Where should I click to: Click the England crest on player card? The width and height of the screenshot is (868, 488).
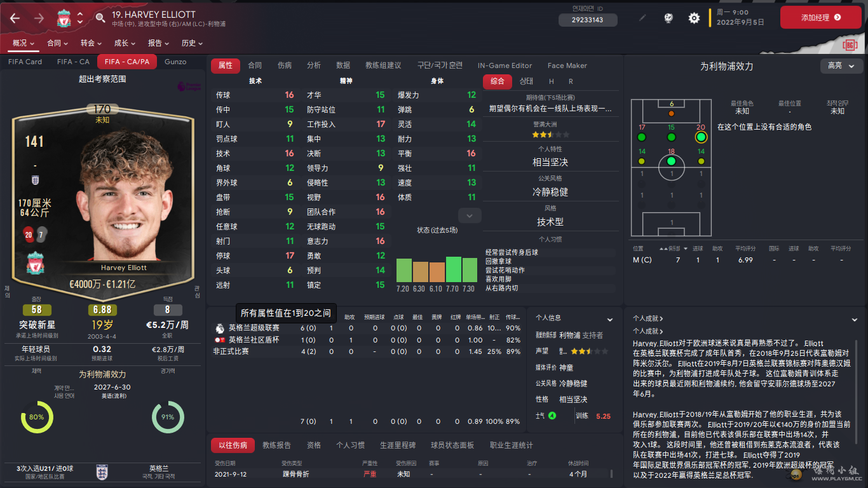point(35,180)
